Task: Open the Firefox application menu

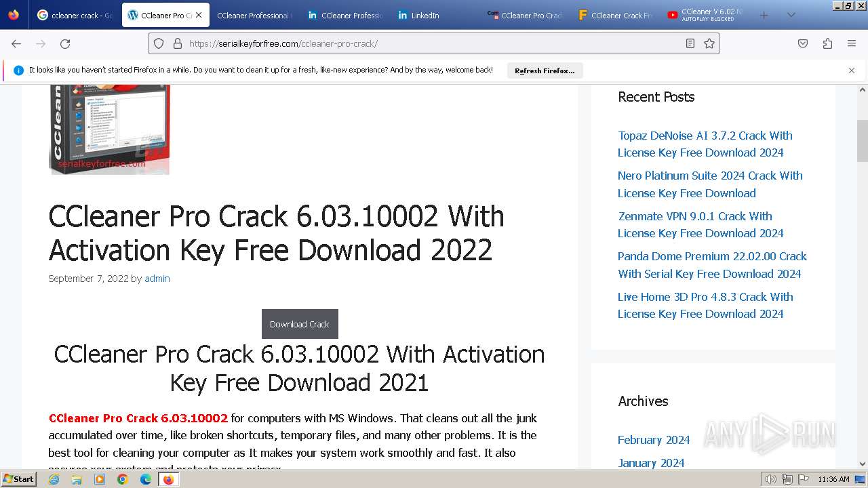Action: point(852,43)
